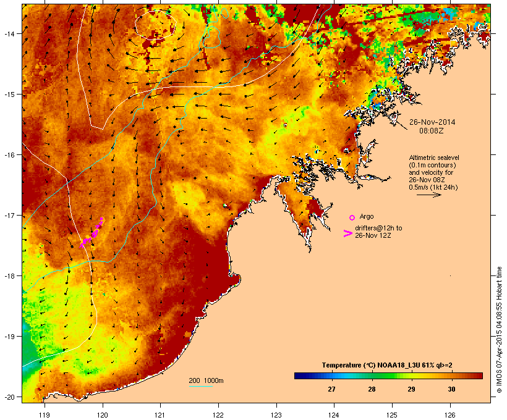507x420 pixels.
Task: Click the magenta Argo circle symbol
Action: pyautogui.click(x=352, y=217)
